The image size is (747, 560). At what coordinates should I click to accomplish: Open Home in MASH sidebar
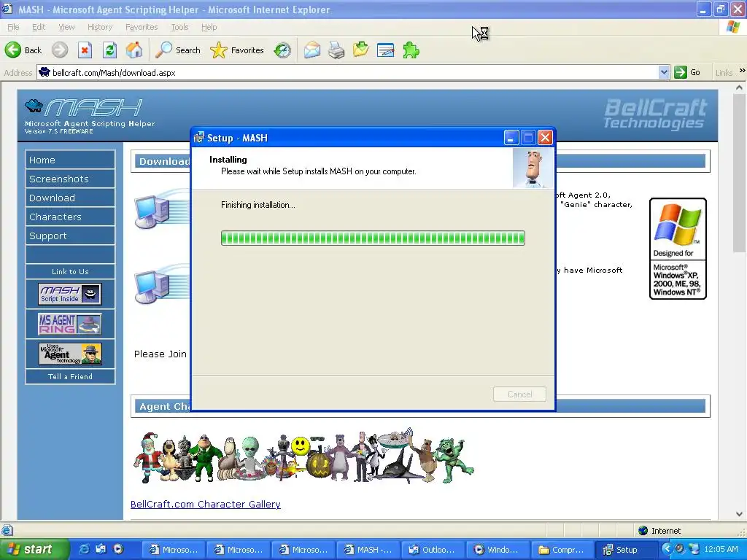point(70,160)
